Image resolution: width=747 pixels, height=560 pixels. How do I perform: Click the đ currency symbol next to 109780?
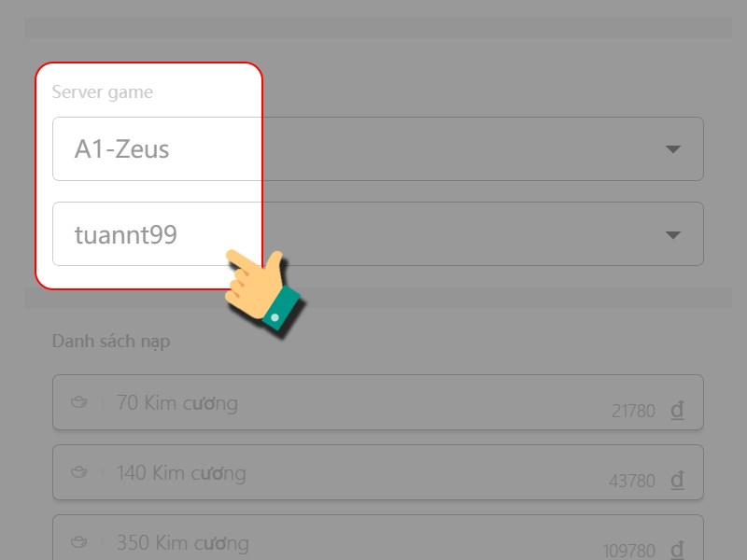[x=678, y=549]
